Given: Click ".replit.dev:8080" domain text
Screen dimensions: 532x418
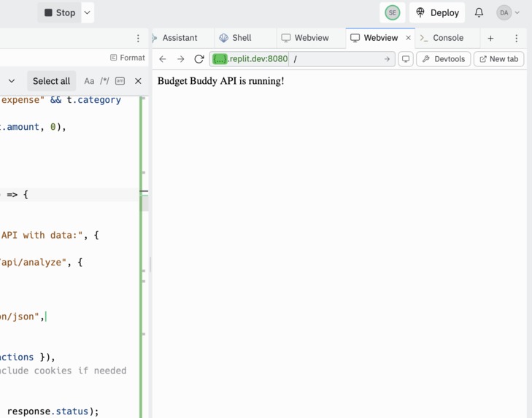Looking at the screenshot, I should click(258, 58).
